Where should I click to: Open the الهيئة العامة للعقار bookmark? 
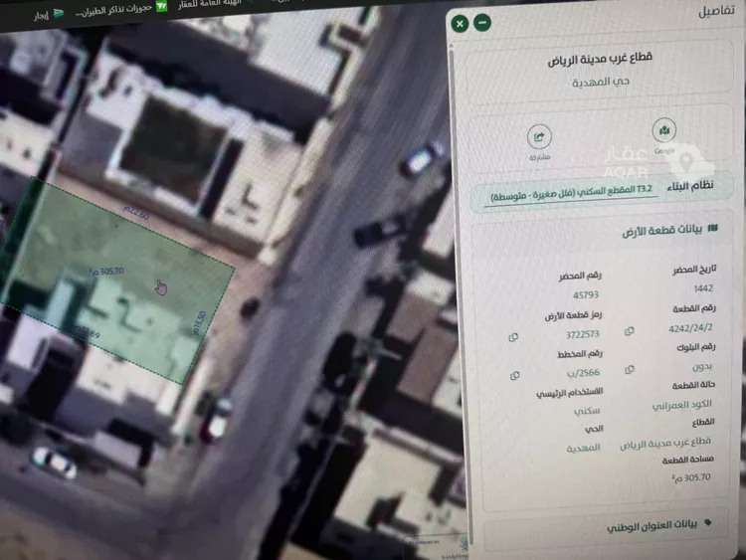tap(210, 4)
